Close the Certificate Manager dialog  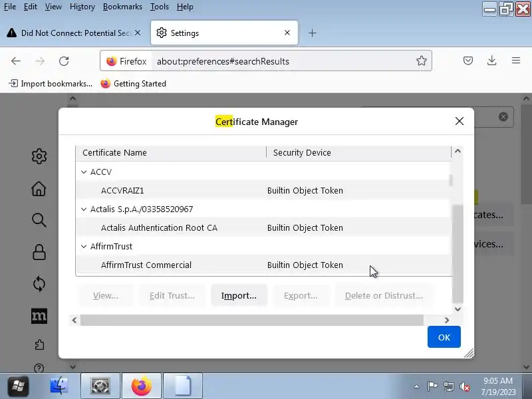(x=459, y=121)
